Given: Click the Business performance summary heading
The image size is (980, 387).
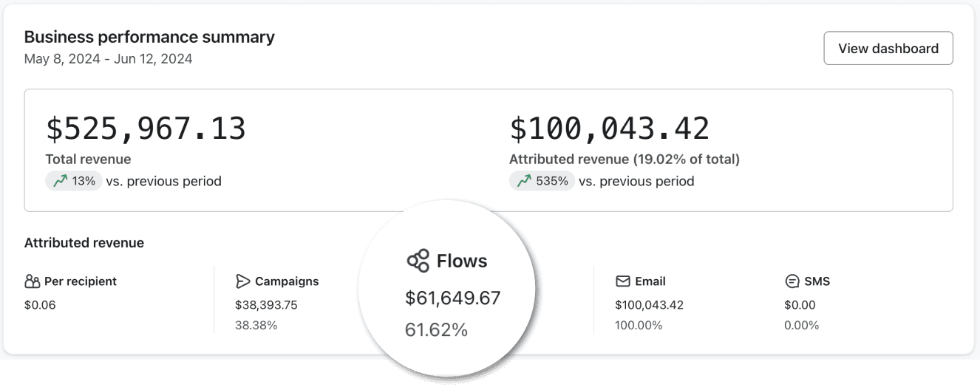Looking at the screenshot, I should click(x=149, y=37).
